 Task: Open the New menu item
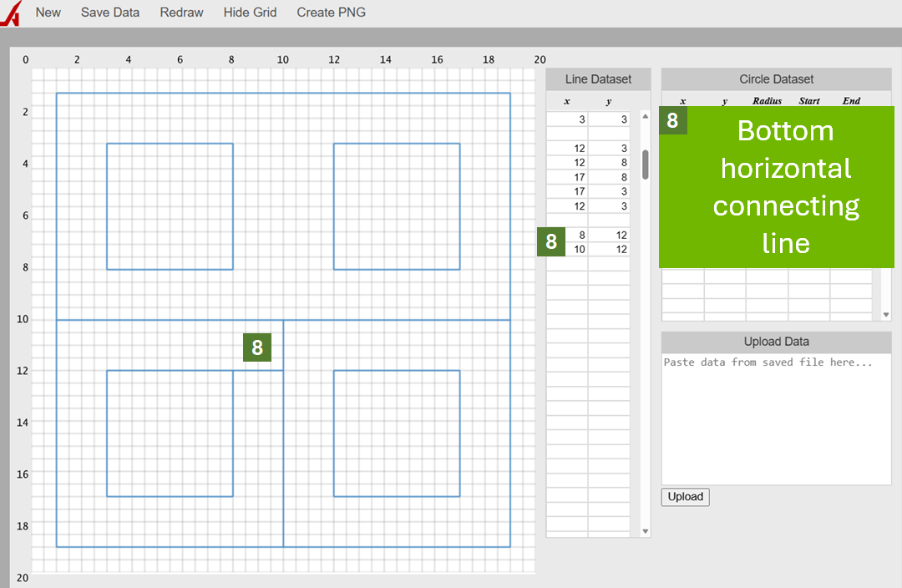[x=48, y=13]
